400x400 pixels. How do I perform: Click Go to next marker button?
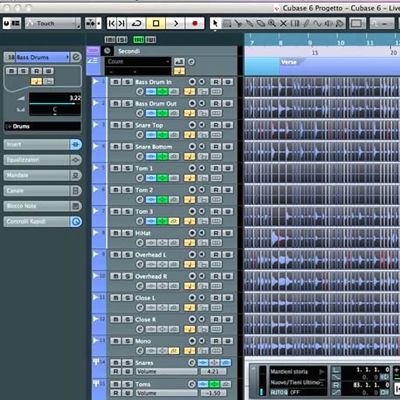122,23
